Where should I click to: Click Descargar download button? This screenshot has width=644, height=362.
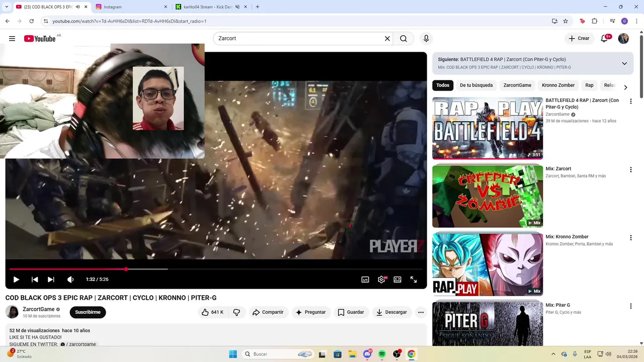(391, 312)
